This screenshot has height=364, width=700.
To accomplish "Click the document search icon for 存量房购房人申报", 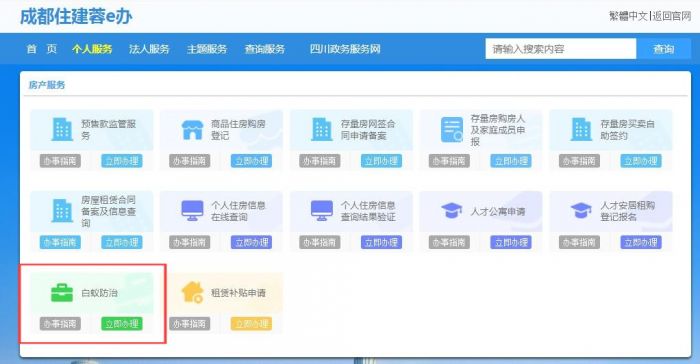I will click(452, 130).
